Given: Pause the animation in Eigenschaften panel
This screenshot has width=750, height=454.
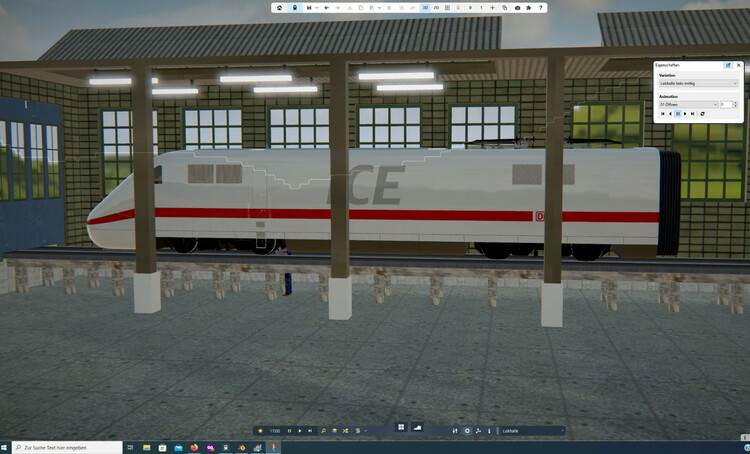Looking at the screenshot, I should click(x=678, y=114).
